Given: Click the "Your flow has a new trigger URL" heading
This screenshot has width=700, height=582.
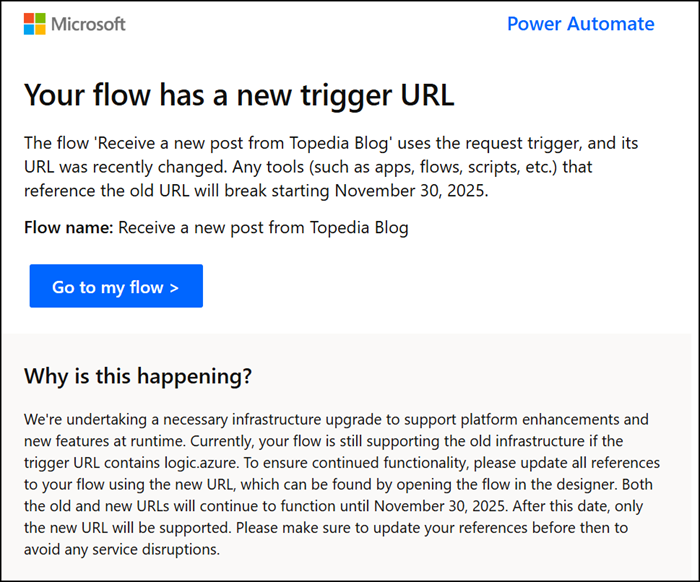Looking at the screenshot, I should 238,95.
